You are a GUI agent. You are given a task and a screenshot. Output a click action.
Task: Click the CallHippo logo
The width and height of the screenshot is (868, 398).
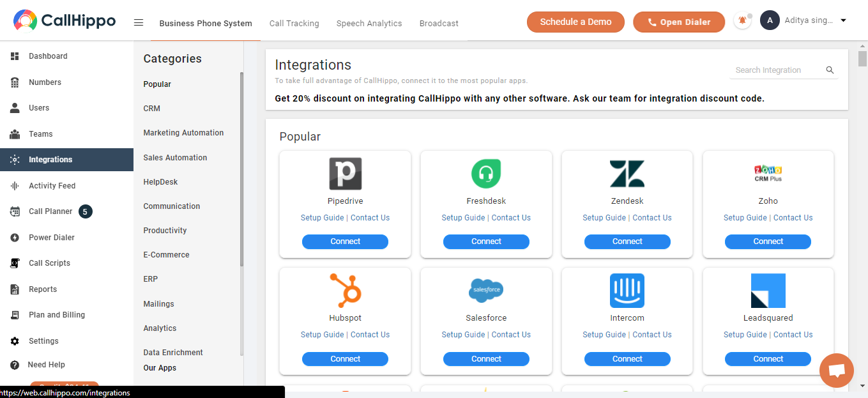tap(65, 21)
